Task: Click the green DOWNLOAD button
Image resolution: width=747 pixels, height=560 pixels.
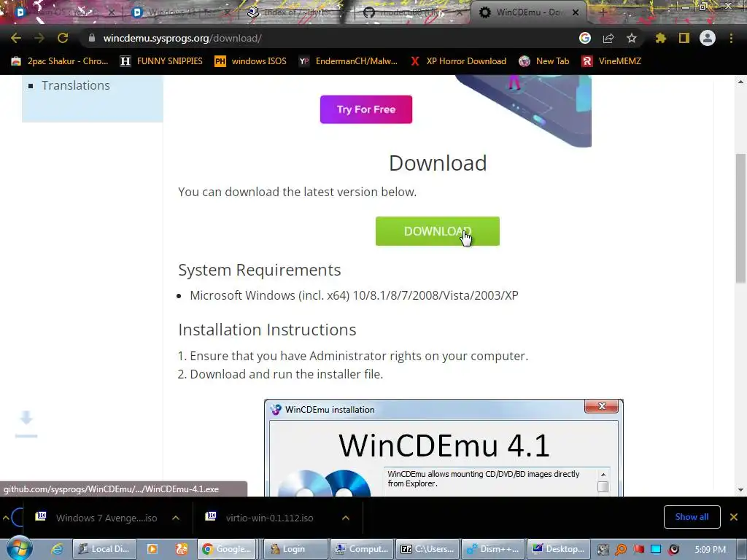Action: pos(438,231)
